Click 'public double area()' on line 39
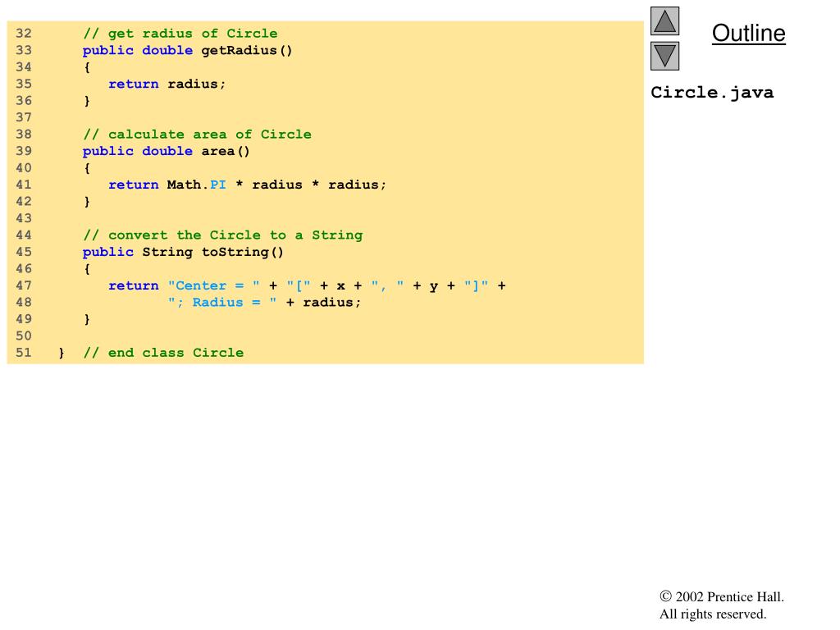Viewport: 840px width, 630px height. [166, 151]
